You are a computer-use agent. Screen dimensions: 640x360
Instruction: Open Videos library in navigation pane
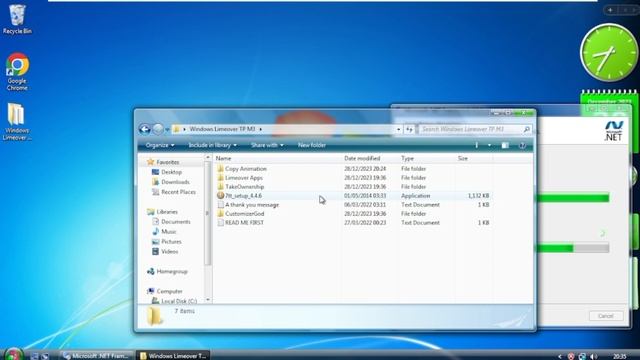[x=165, y=251]
